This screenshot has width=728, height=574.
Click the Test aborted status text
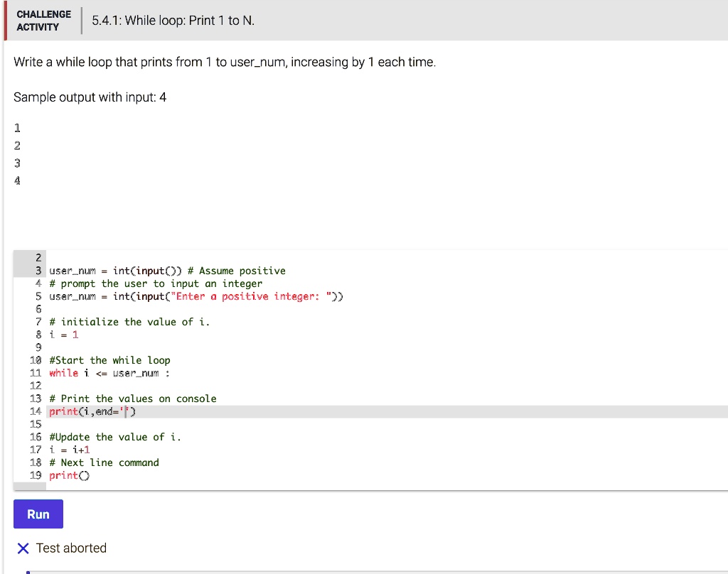pyautogui.click(x=71, y=548)
